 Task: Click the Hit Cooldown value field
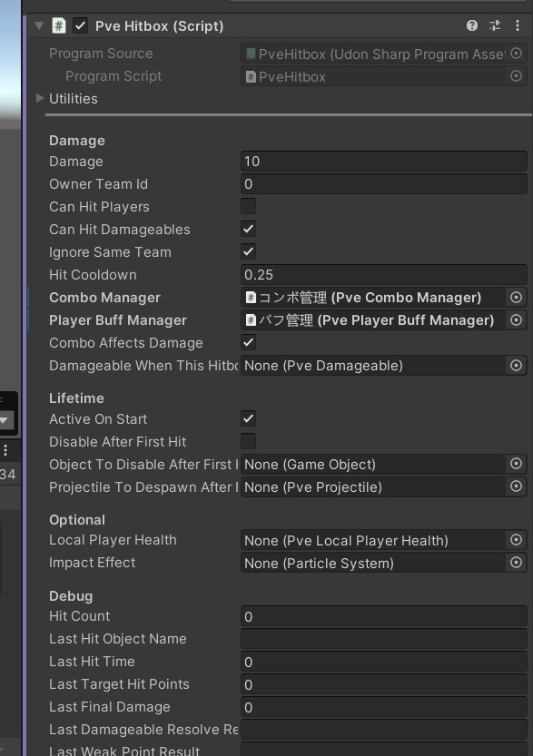pos(384,274)
